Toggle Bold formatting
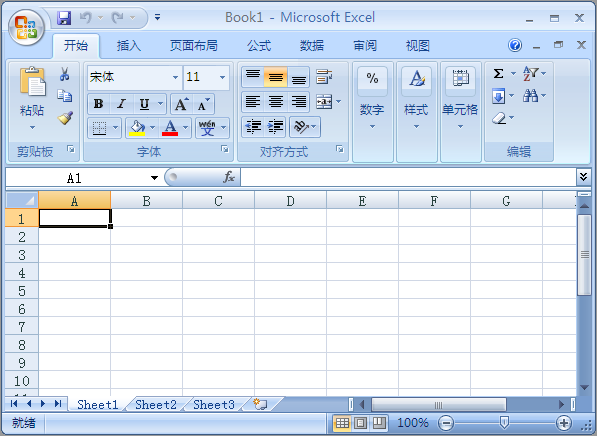Screen dimensions: 597x436 99,104
